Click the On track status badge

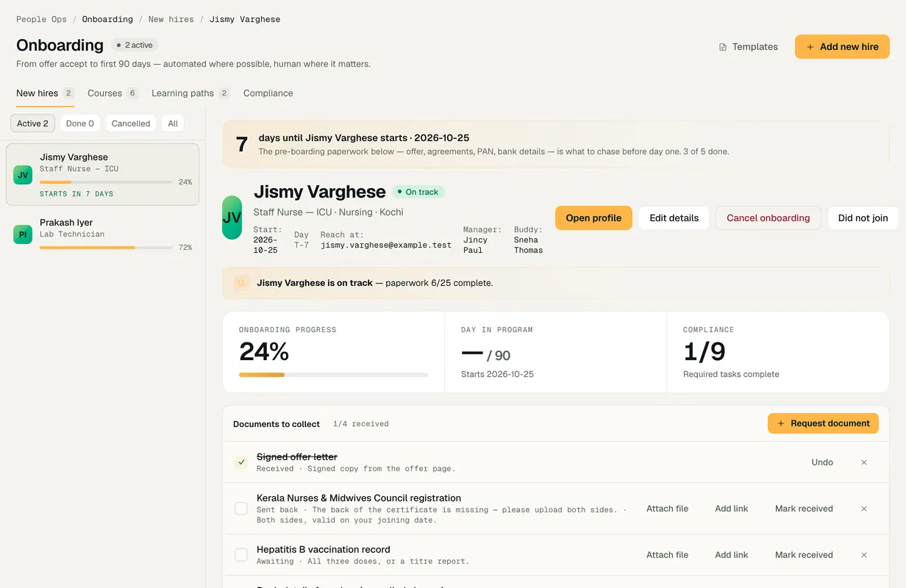[x=418, y=192]
